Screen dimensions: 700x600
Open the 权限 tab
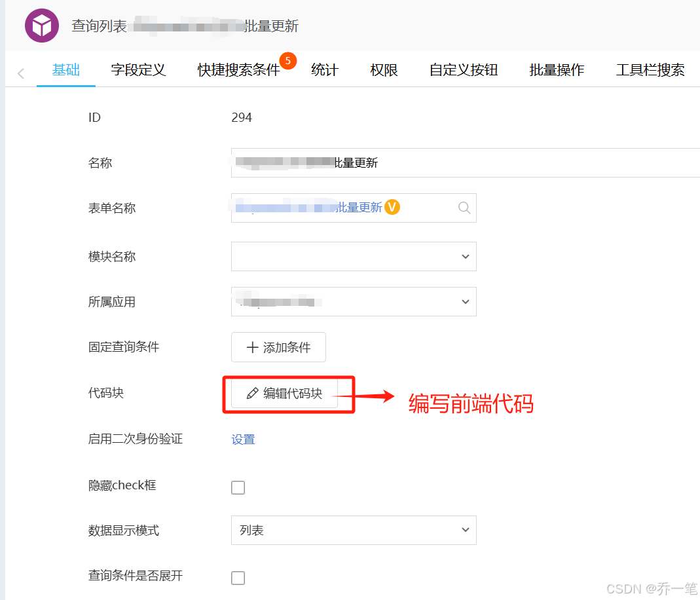coord(384,70)
